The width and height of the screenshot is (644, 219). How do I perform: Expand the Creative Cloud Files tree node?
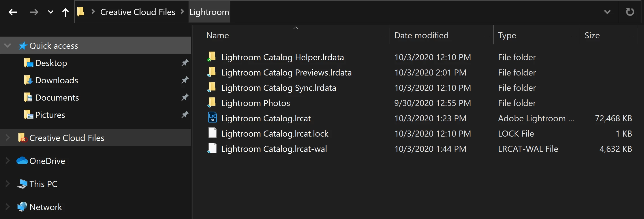point(7,138)
